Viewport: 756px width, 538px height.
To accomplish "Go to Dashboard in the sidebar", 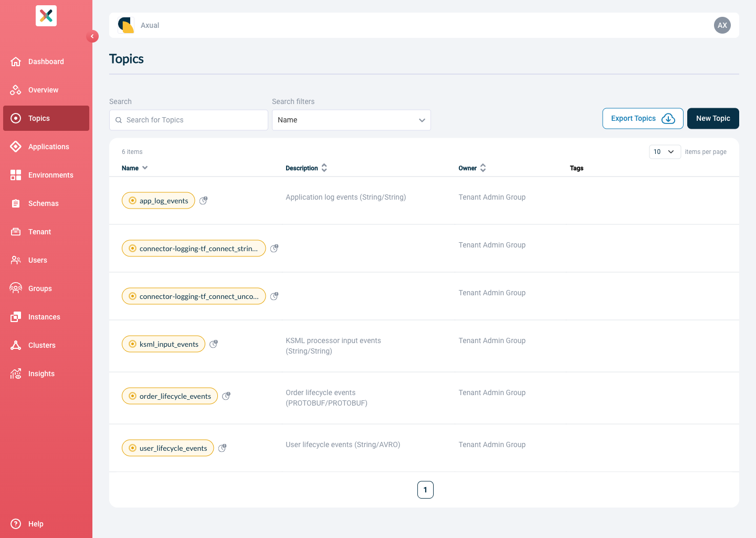I will pyautogui.click(x=46, y=61).
